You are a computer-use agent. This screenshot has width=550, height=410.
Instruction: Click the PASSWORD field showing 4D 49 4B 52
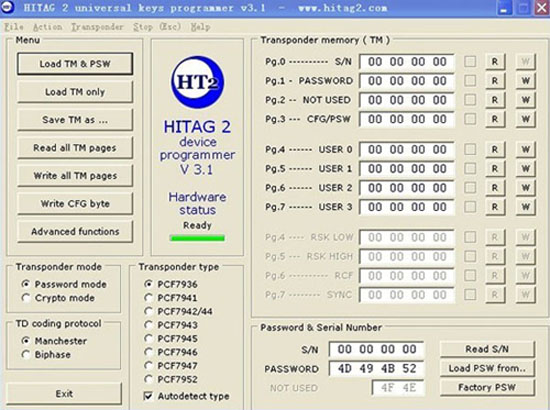pos(376,368)
